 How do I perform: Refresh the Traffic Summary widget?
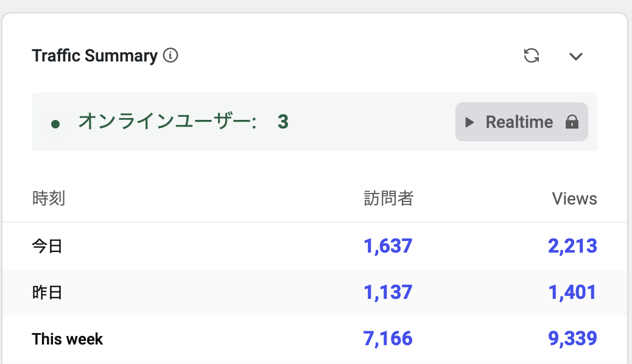[x=532, y=56]
